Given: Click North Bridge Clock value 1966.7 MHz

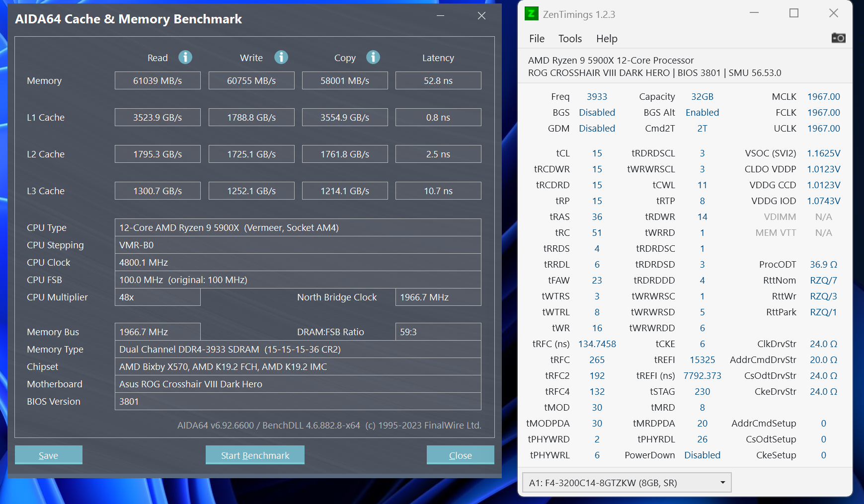Looking at the screenshot, I should tap(438, 297).
